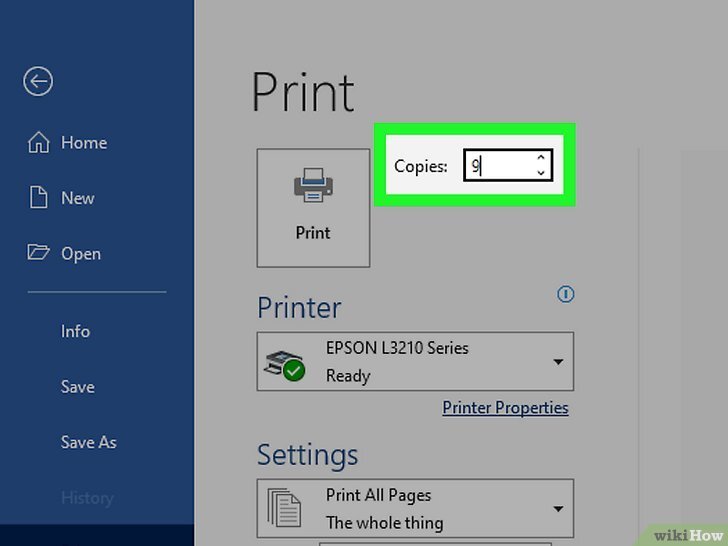
Task: Choose Save As in the sidebar
Action: click(x=88, y=442)
